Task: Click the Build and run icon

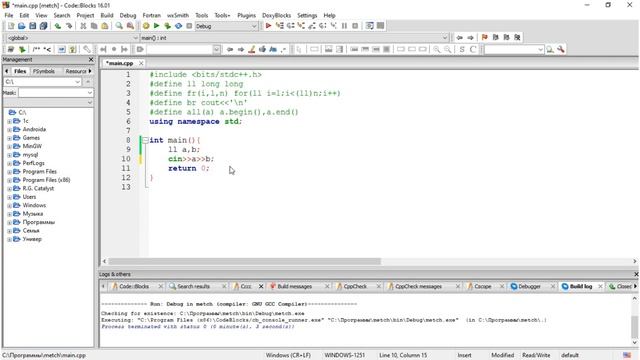Action: click(167, 26)
